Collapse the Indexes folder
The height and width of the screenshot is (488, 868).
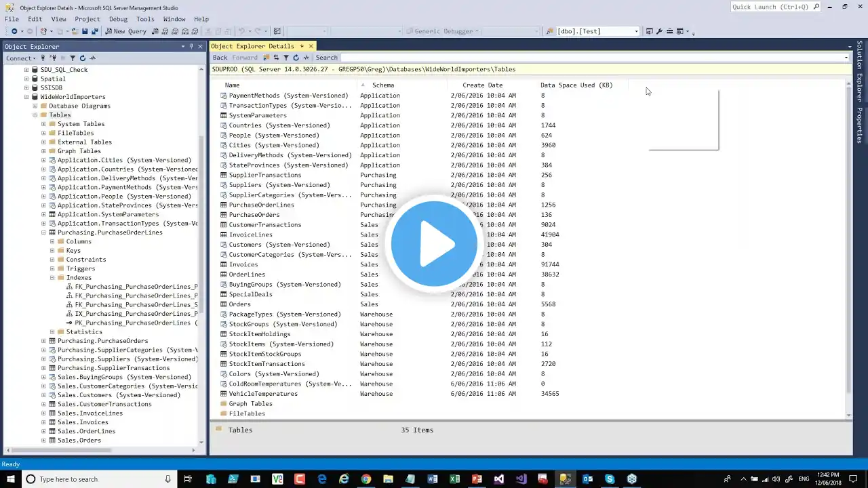[x=52, y=278]
